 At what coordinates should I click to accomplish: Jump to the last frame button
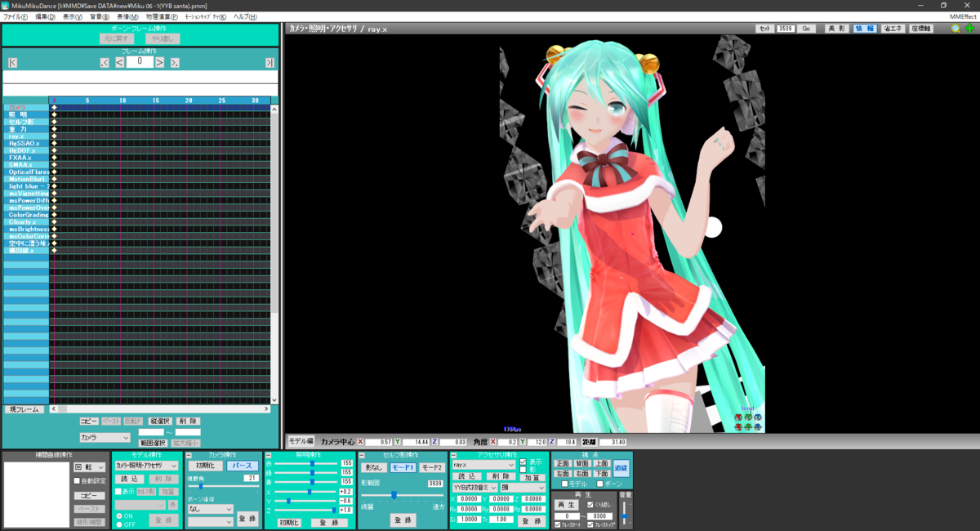tap(269, 63)
